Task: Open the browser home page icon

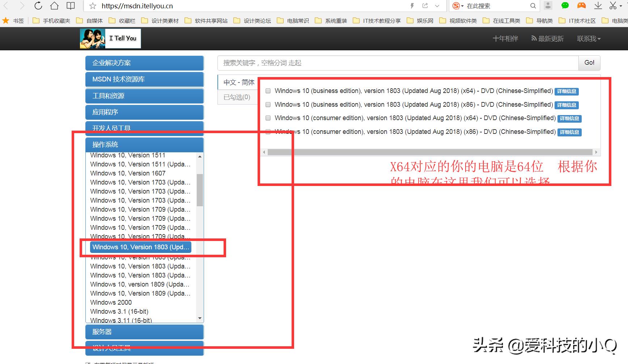Action: (x=54, y=6)
